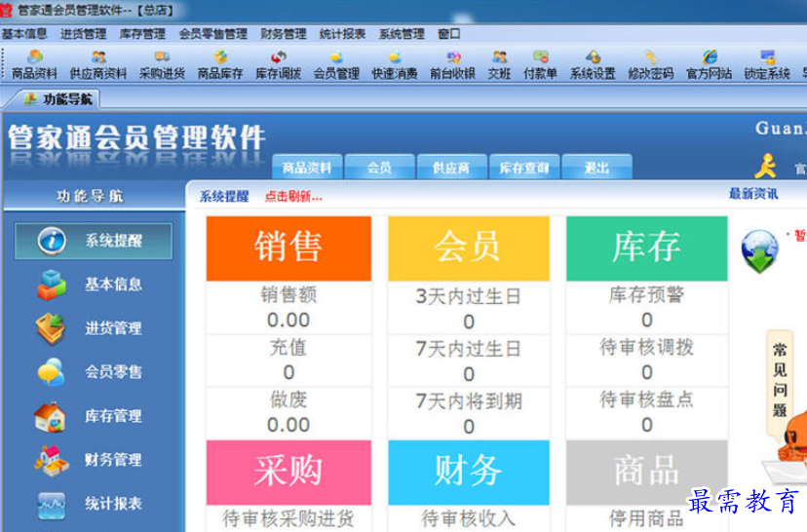Click the 待审核调拨 entry
The image size is (807, 532).
point(647,347)
